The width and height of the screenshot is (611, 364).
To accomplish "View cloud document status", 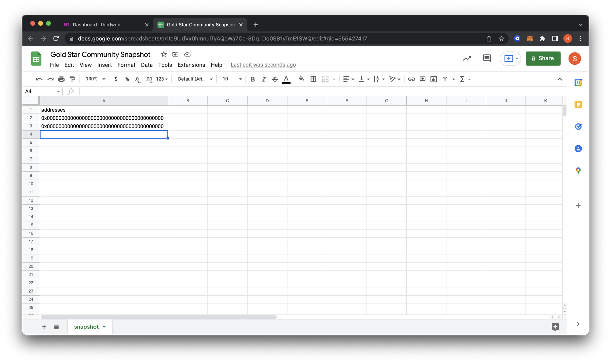I will [x=187, y=54].
